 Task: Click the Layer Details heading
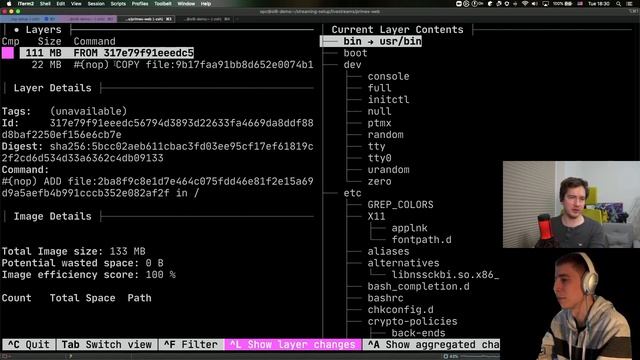pos(52,88)
